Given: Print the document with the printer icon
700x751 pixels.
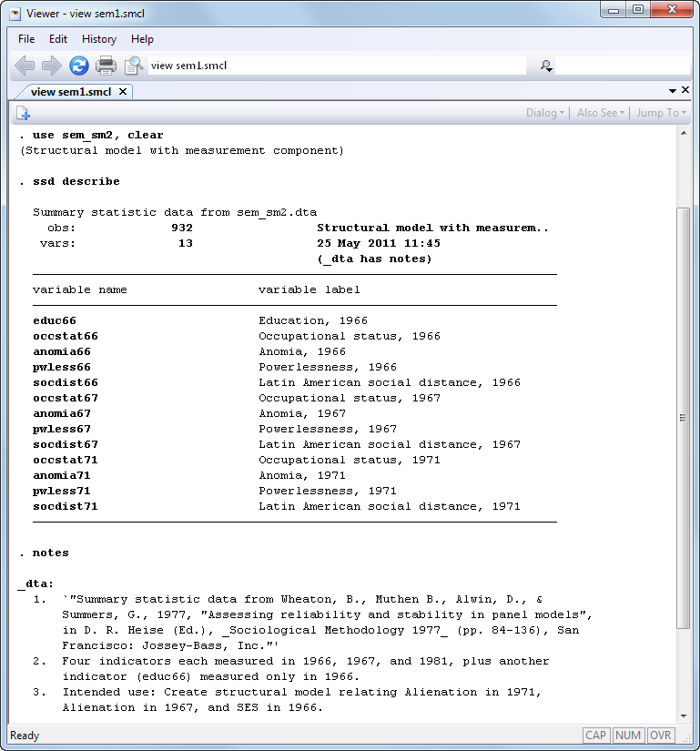Looking at the screenshot, I should (106, 66).
